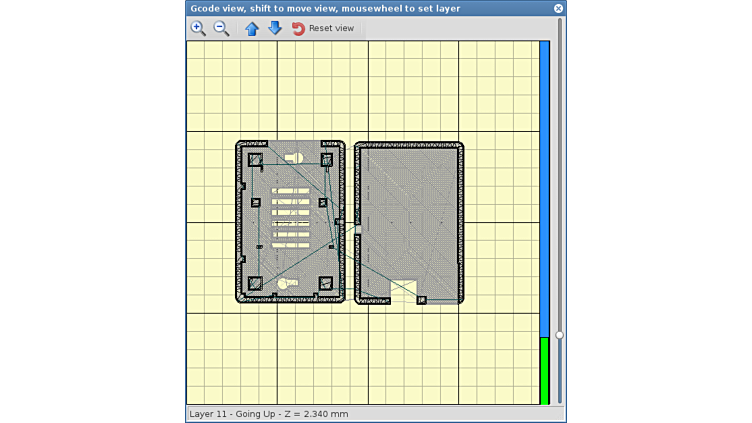Click the blue portion of layer bar
Screen dimensions: 752x423
(x=545, y=180)
